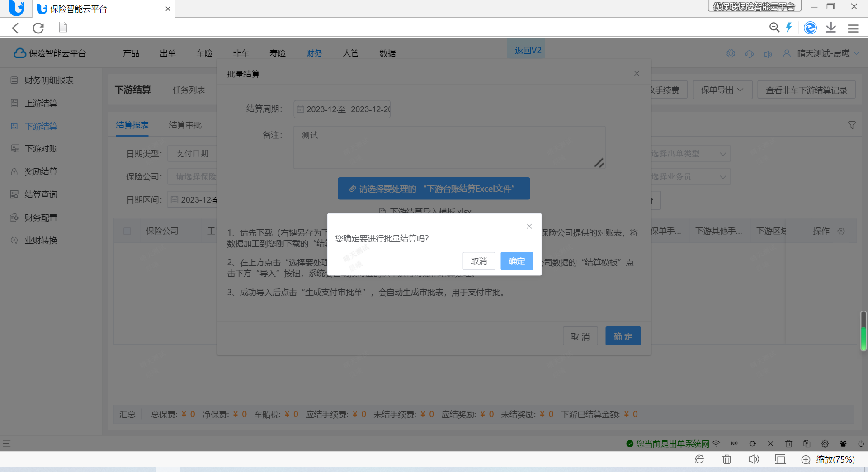868x472 pixels.
Task: Open the 选择出单类型 dropdown
Action: [x=690, y=154]
